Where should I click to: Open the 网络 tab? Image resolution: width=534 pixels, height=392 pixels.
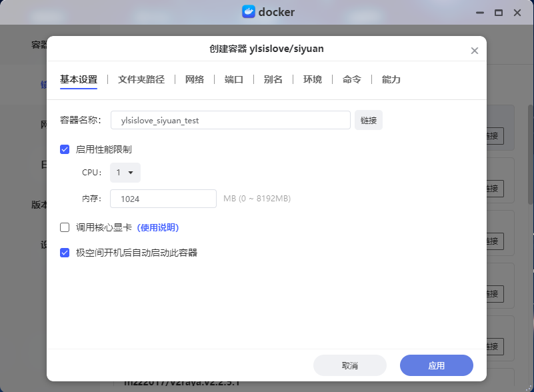tap(194, 79)
